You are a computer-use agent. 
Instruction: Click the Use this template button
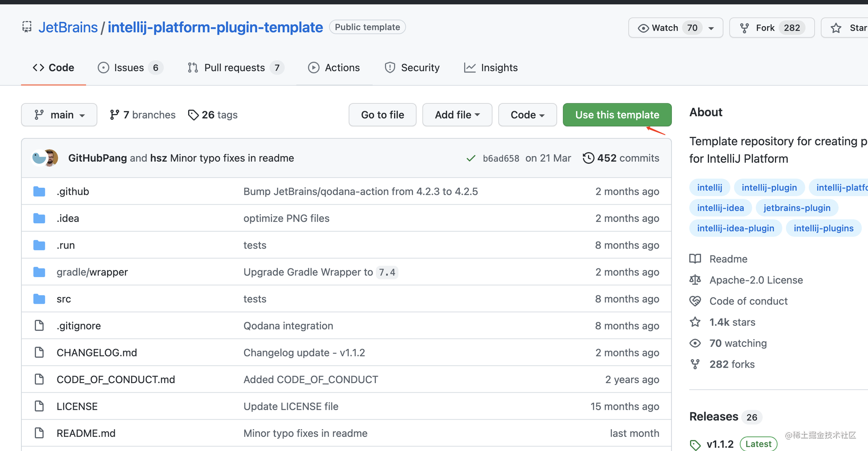coord(617,115)
